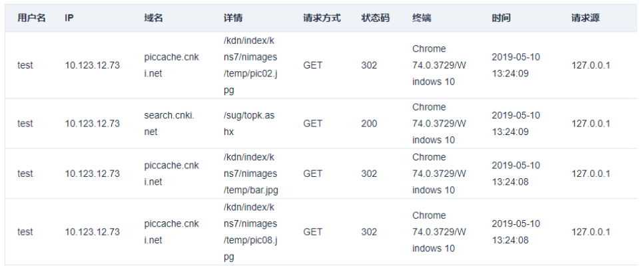
Task: Click the 用户名 column header
Action: tap(31, 18)
